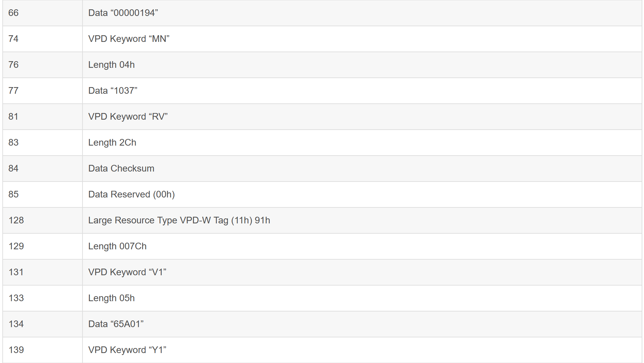Screen dimensions: 644x363
Task: Click the VPD Keyword "RV" cell
Action: point(128,117)
